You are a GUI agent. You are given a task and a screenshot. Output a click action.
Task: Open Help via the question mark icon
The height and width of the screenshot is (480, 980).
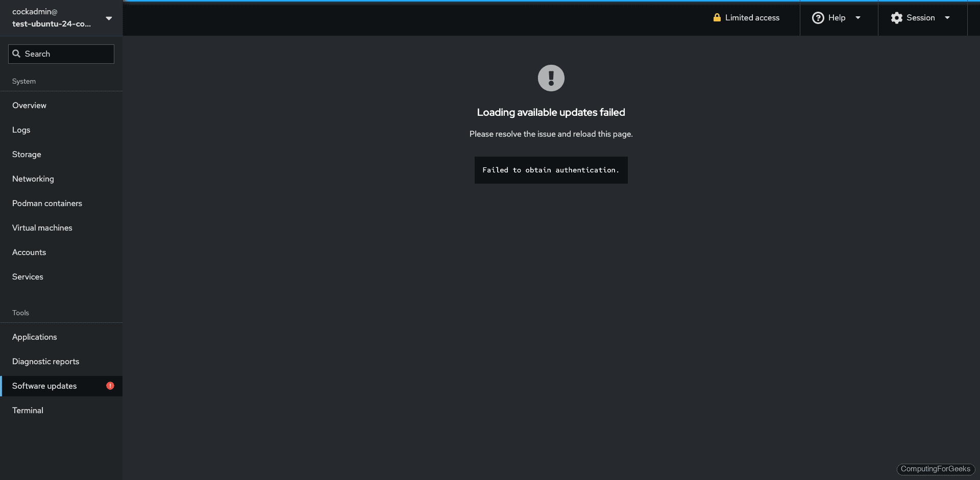817,17
